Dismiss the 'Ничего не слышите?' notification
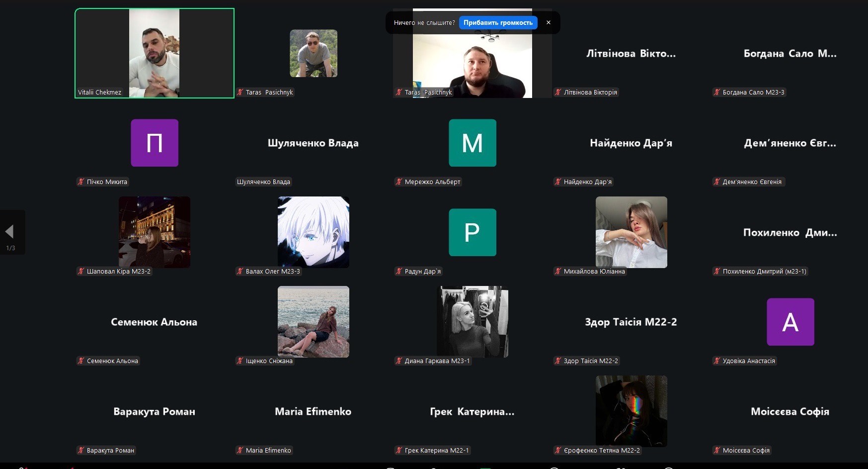The width and height of the screenshot is (868, 469). (x=548, y=23)
